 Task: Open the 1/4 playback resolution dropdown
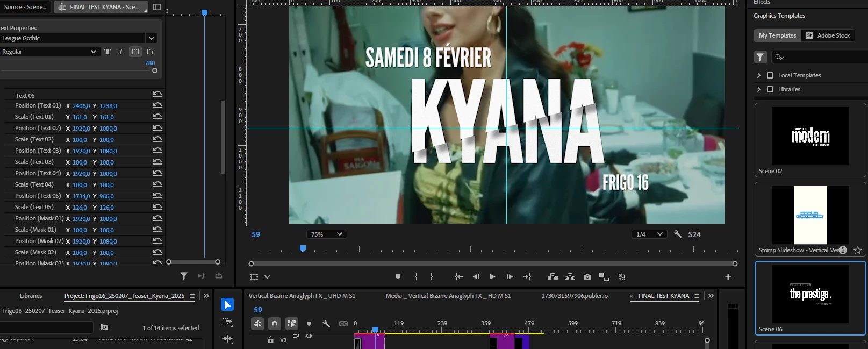650,234
